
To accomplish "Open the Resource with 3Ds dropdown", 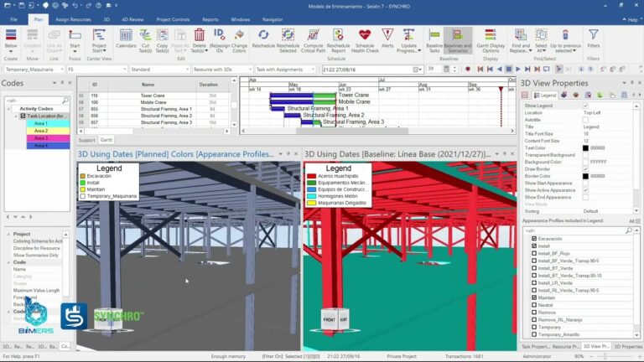I will point(250,70).
